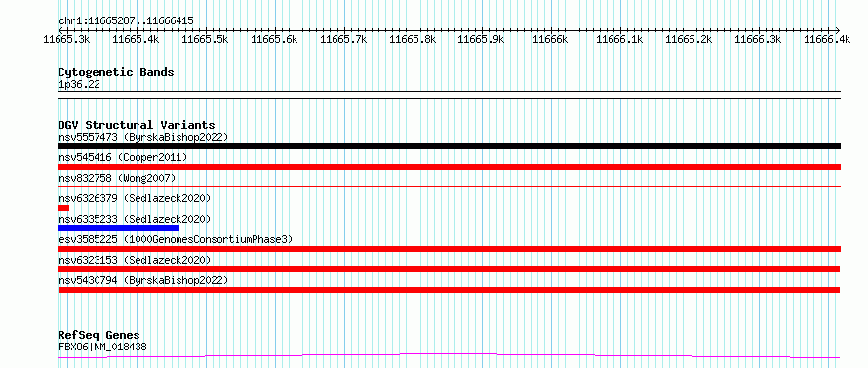Viewport: 868px width, 368px height.
Task: Click the 11666.4k ruler tick label
Action: click(x=827, y=39)
